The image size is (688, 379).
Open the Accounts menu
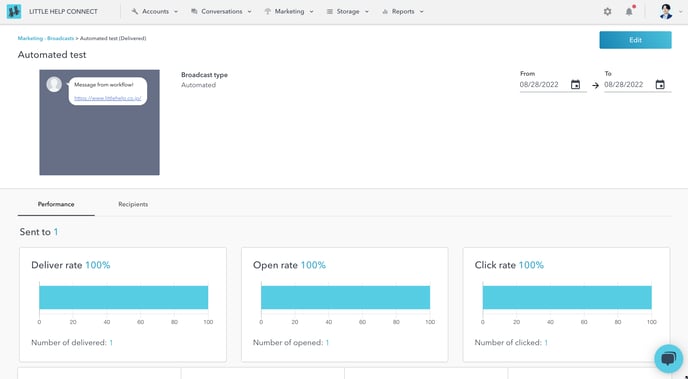coord(155,12)
